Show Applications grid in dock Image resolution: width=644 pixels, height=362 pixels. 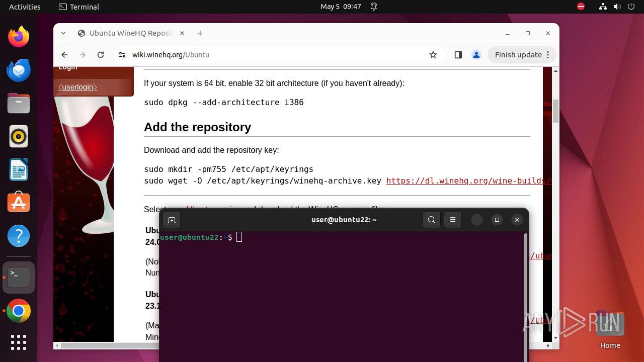coord(19,342)
